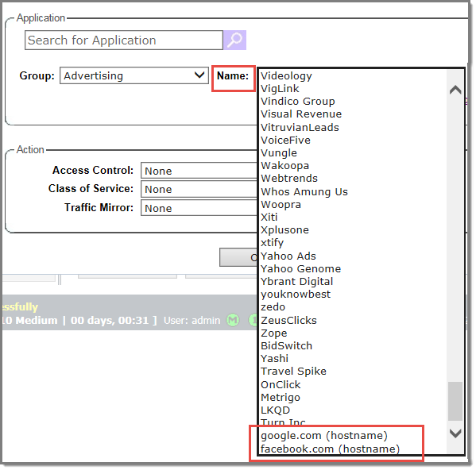Click the magnifier search button
Viewport: 476px width, 470px height.
(235, 40)
